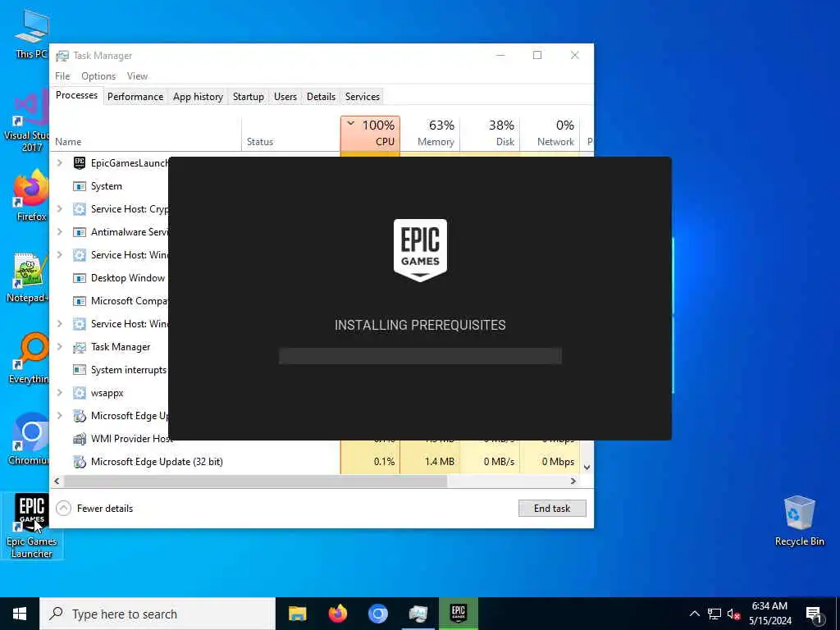
Task: Open the Options menu in Task Manager
Action: point(98,76)
